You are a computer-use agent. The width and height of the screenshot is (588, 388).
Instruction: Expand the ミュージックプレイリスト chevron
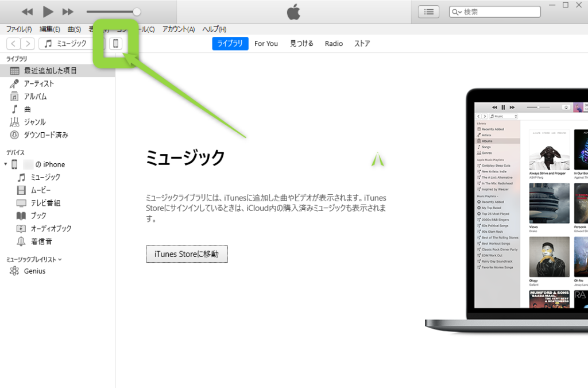click(60, 259)
